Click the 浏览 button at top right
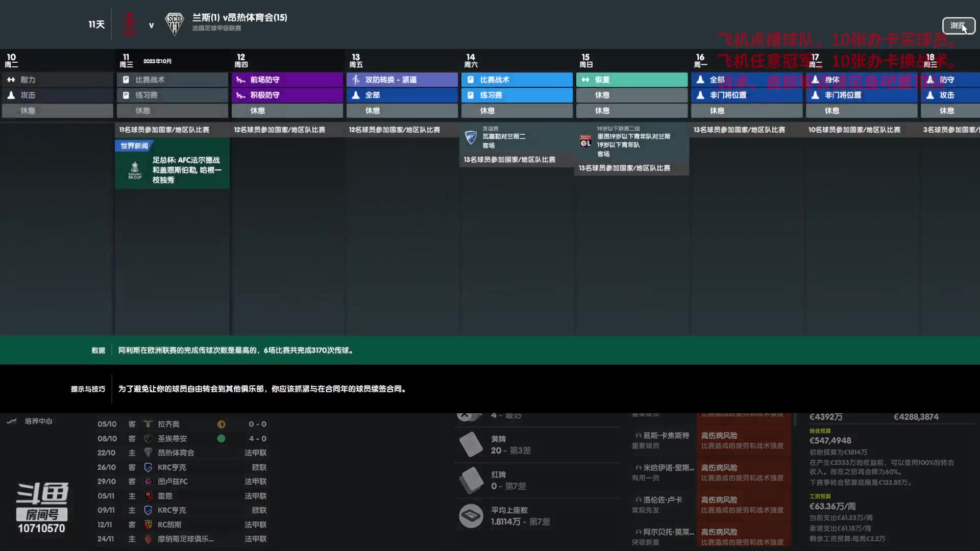The height and width of the screenshot is (551, 980). point(958,26)
